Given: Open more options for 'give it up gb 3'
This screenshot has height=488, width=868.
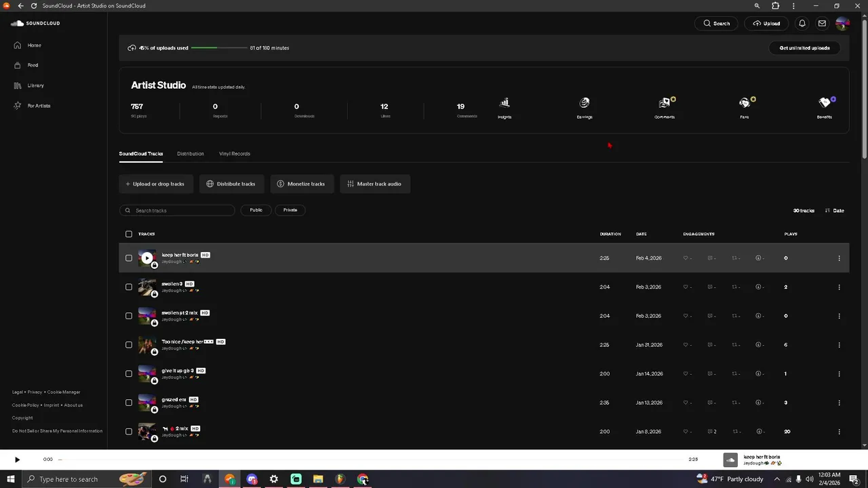Looking at the screenshot, I should [839, 373].
